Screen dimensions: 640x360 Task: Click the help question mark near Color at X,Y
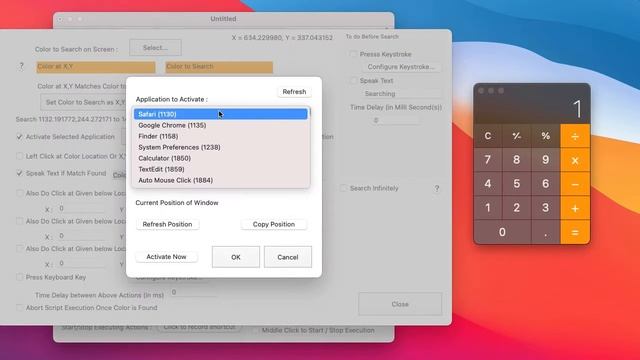(22, 66)
